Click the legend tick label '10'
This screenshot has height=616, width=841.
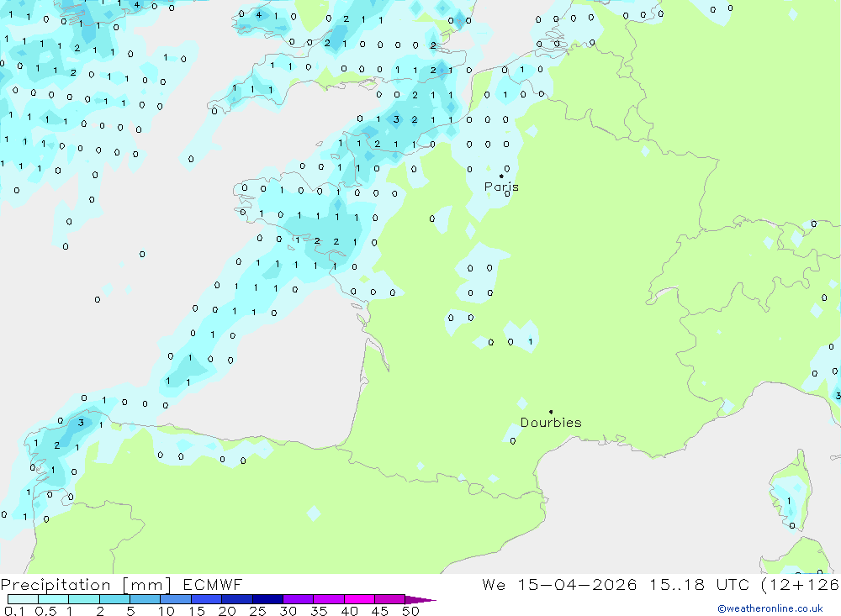point(167,611)
